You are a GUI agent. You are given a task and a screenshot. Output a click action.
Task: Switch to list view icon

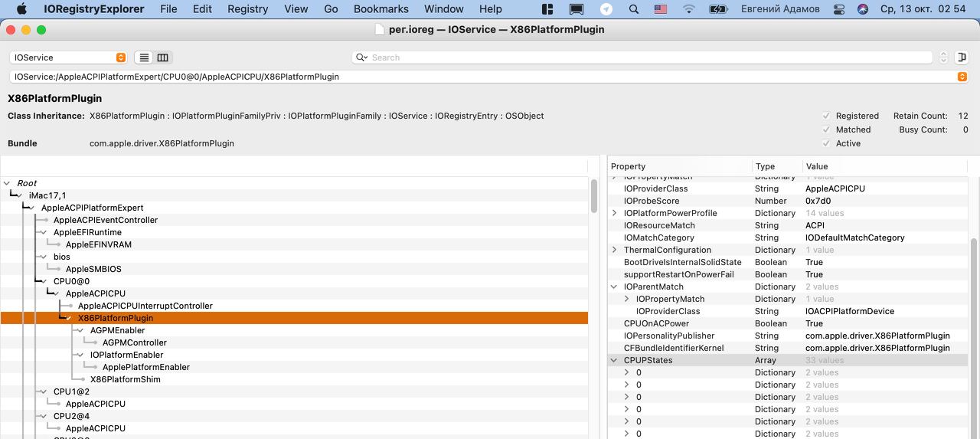pyautogui.click(x=144, y=57)
